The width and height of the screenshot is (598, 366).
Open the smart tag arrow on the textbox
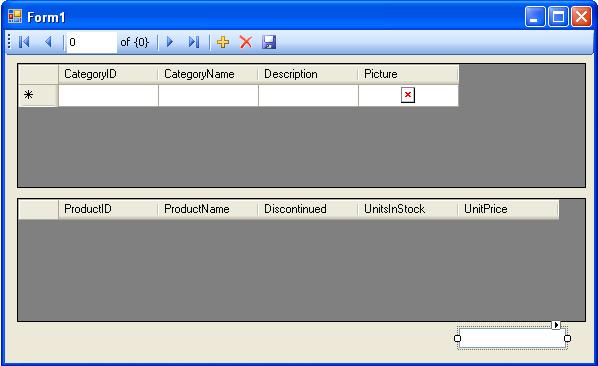(556, 325)
